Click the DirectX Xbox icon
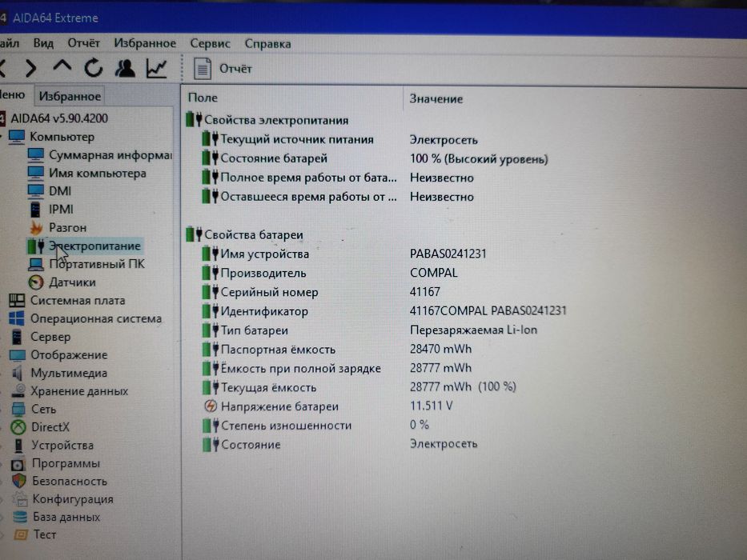 pos(18,427)
